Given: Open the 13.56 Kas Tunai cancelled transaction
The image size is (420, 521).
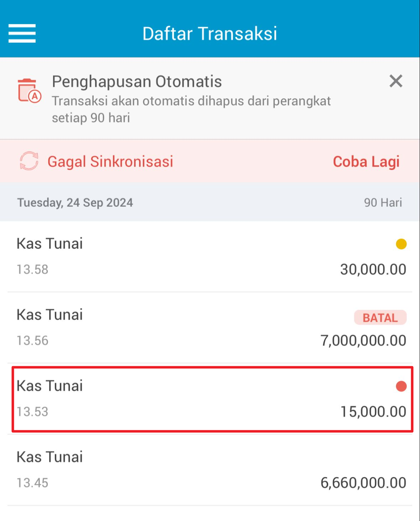Looking at the screenshot, I should tap(210, 328).
